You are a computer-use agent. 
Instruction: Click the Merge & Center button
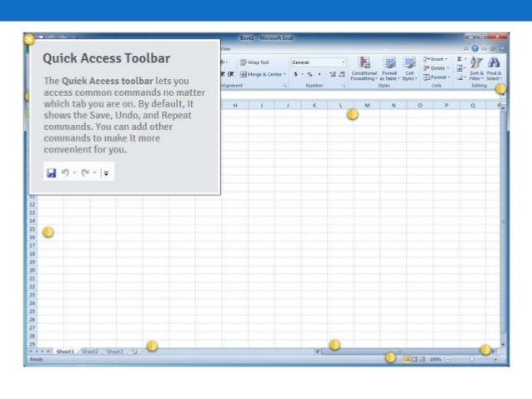point(261,74)
